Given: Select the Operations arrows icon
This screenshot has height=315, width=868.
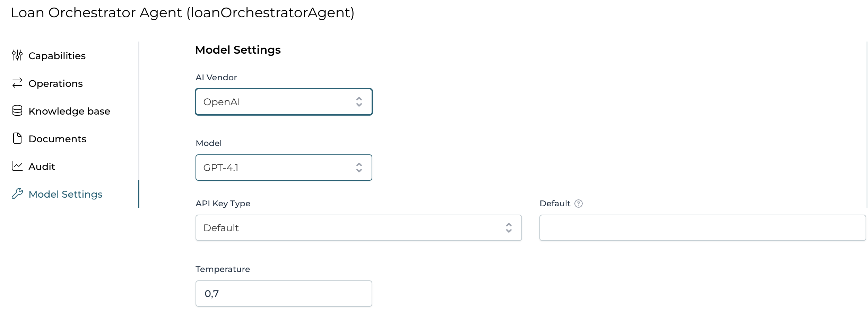Looking at the screenshot, I should 17,83.
